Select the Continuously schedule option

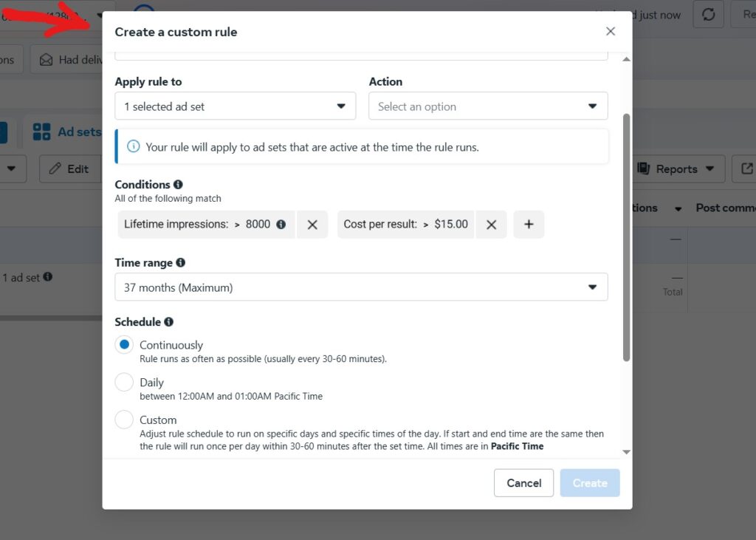point(124,344)
